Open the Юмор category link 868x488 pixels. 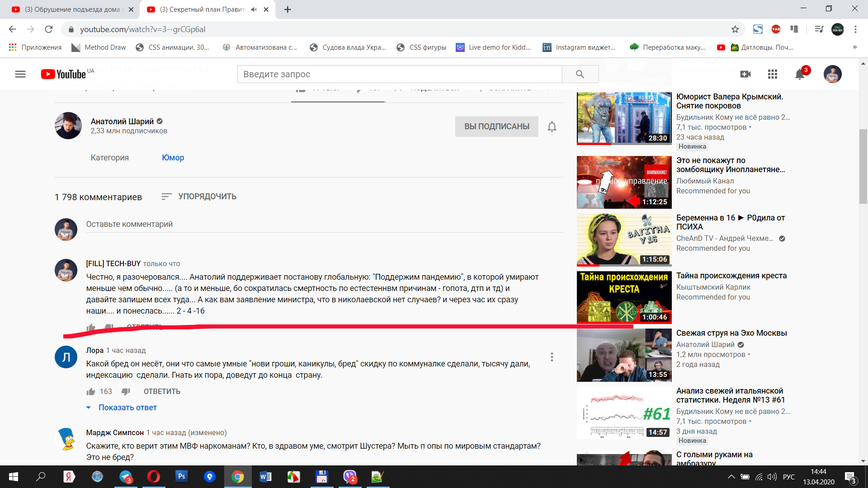173,158
